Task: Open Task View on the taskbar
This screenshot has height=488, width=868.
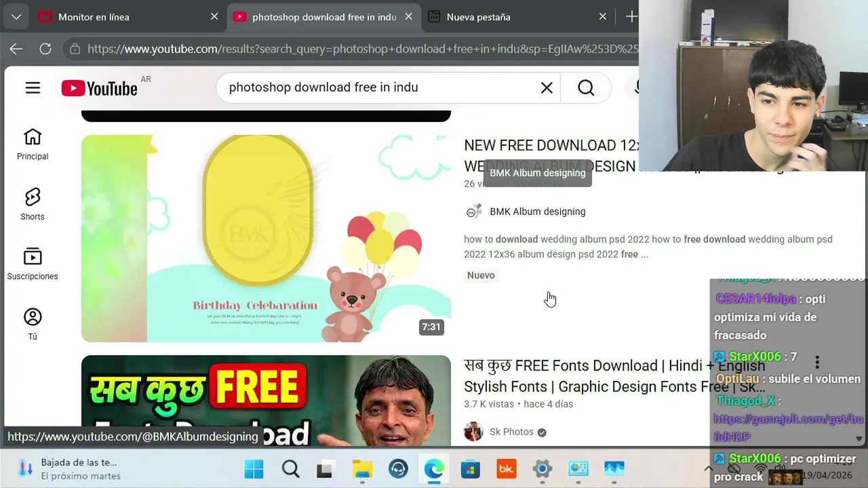Action: coord(326,469)
